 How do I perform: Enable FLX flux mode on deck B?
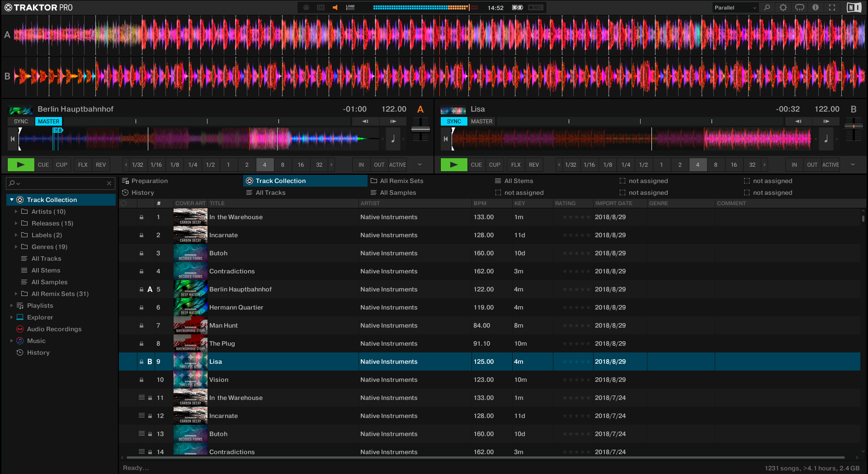(516, 165)
